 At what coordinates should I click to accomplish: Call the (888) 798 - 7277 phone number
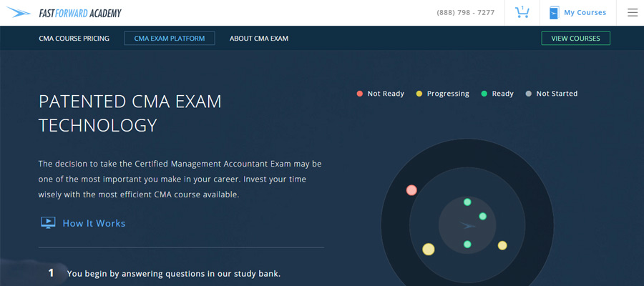pyautogui.click(x=465, y=13)
